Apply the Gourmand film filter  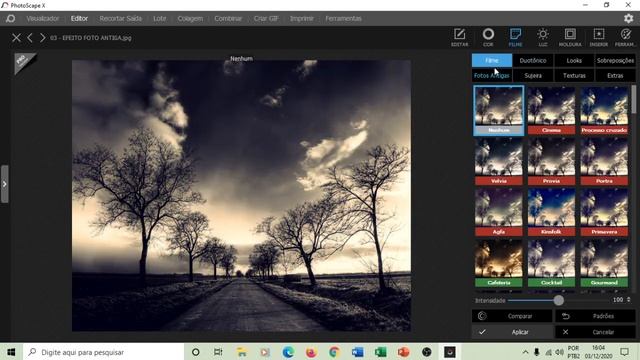(x=604, y=263)
